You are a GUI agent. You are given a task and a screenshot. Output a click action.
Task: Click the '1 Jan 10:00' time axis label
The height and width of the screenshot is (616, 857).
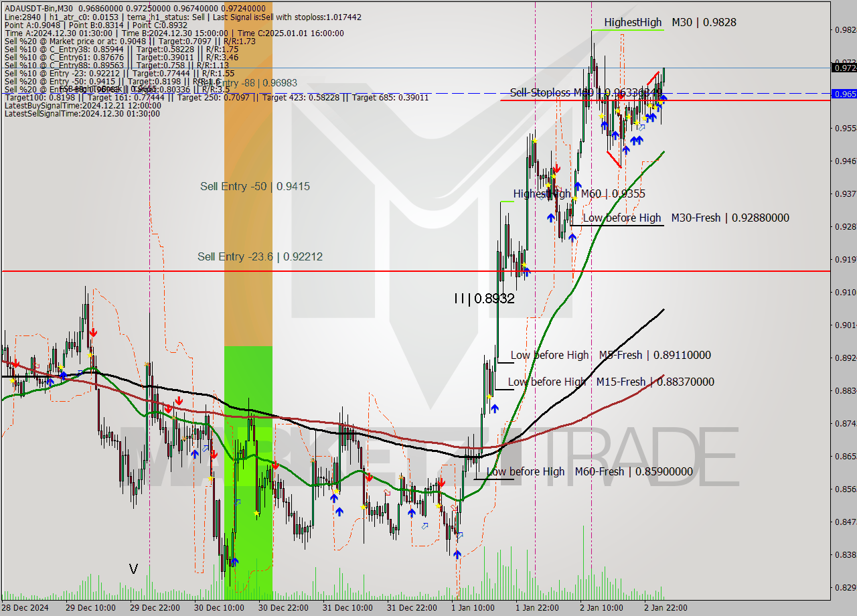pyautogui.click(x=473, y=608)
